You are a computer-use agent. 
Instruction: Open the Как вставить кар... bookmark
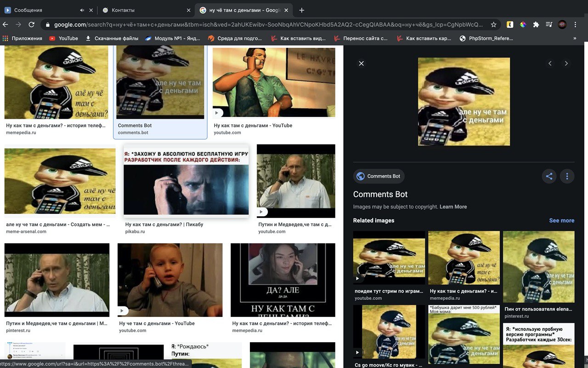tap(424, 38)
